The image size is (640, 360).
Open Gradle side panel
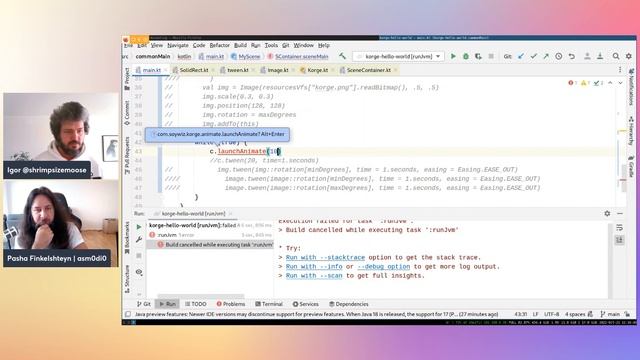click(x=631, y=167)
